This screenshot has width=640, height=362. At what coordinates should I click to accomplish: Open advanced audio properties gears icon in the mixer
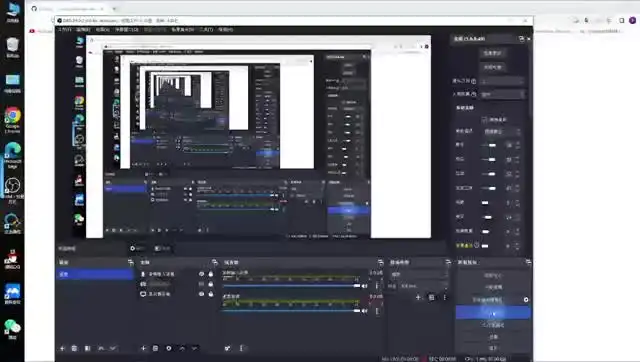(x=227, y=348)
